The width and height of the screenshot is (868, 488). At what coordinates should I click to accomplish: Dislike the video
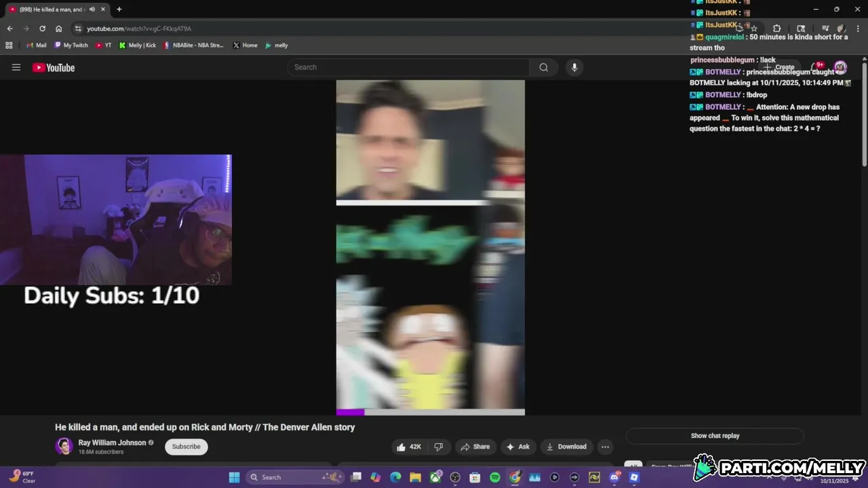point(439,447)
